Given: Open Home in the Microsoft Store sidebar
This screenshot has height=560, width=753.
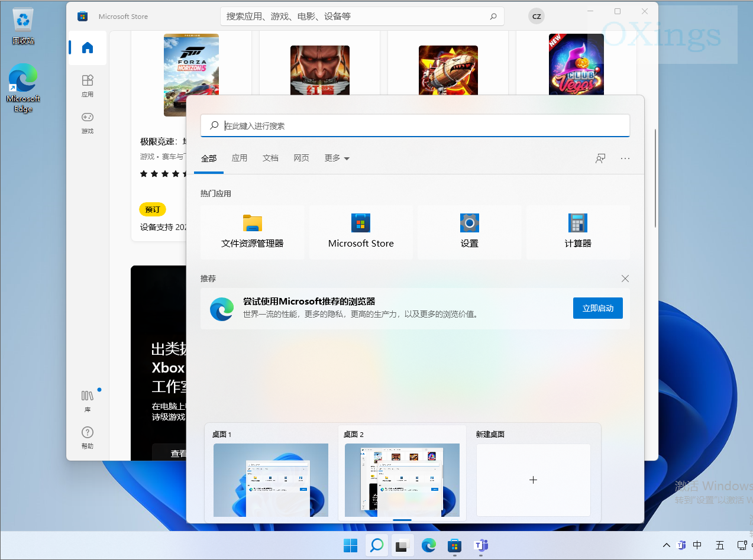Looking at the screenshot, I should 88,48.
